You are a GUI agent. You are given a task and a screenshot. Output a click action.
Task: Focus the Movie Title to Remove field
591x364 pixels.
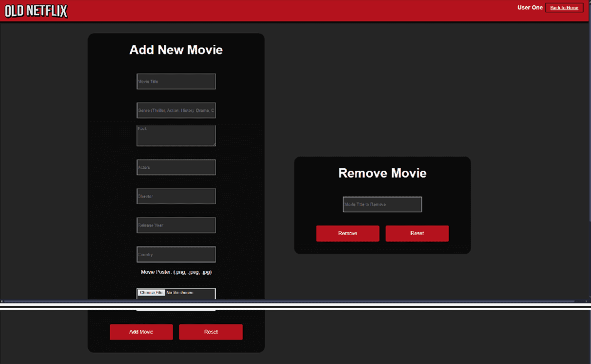(x=382, y=204)
